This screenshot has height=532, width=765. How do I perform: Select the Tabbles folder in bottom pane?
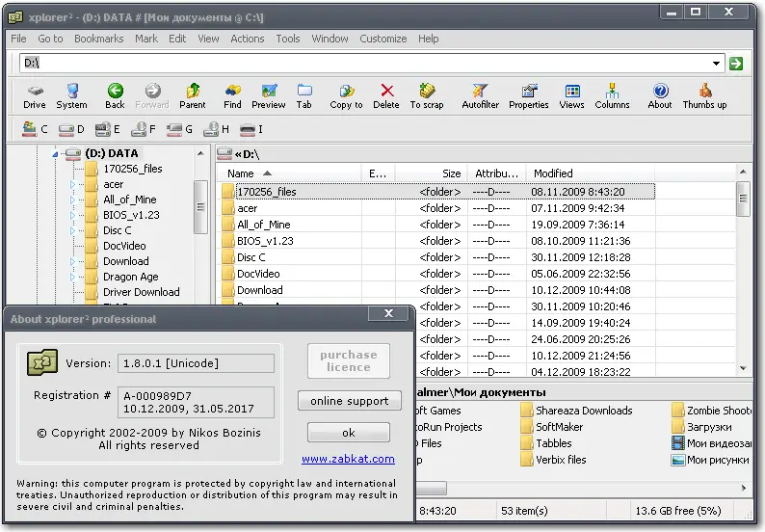pyautogui.click(x=546, y=443)
